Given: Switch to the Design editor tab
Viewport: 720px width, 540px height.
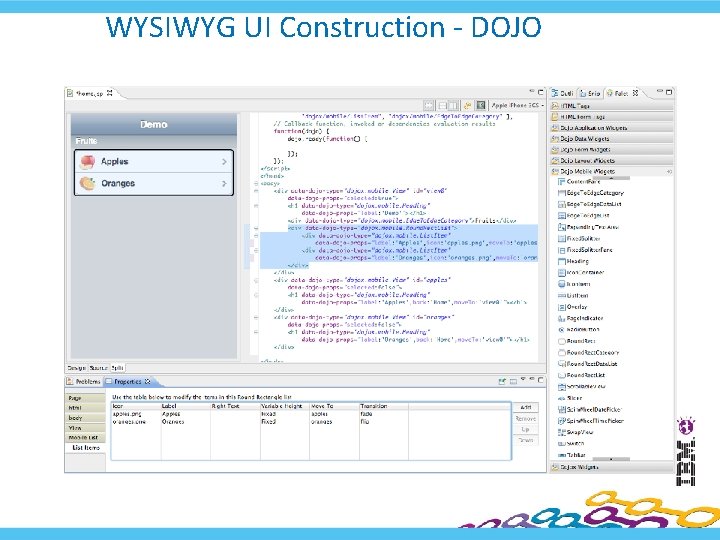Looking at the screenshot, I should pyautogui.click(x=76, y=368).
